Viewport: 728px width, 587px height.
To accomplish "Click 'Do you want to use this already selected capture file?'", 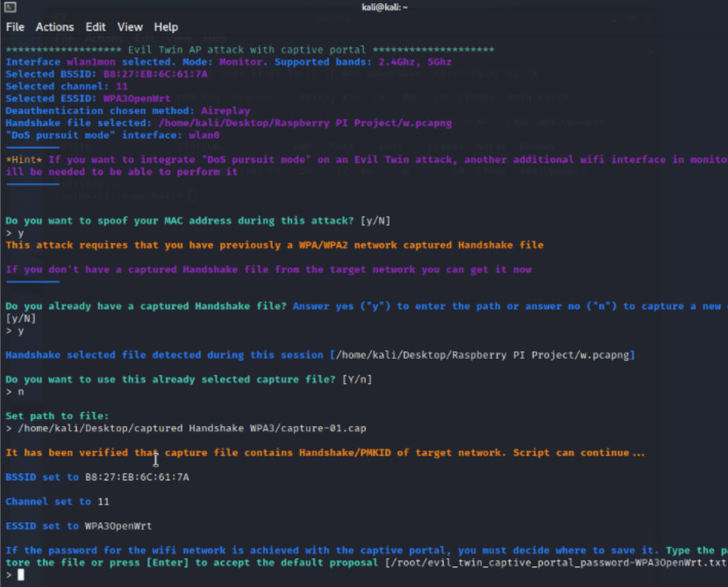I will pyautogui.click(x=170, y=379).
